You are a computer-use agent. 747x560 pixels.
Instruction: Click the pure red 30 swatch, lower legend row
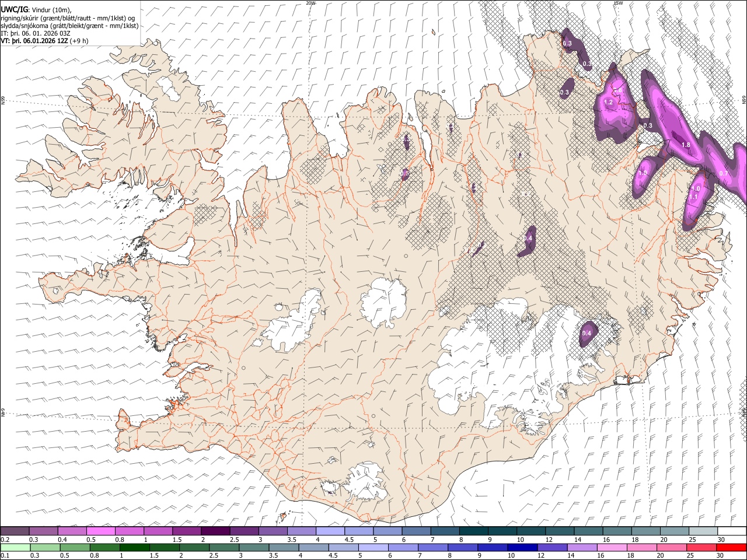[x=732, y=547]
